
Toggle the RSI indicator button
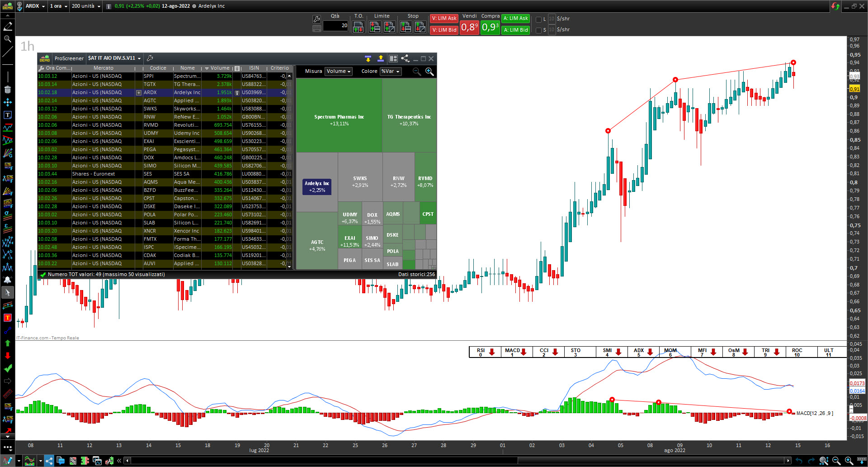486,352
